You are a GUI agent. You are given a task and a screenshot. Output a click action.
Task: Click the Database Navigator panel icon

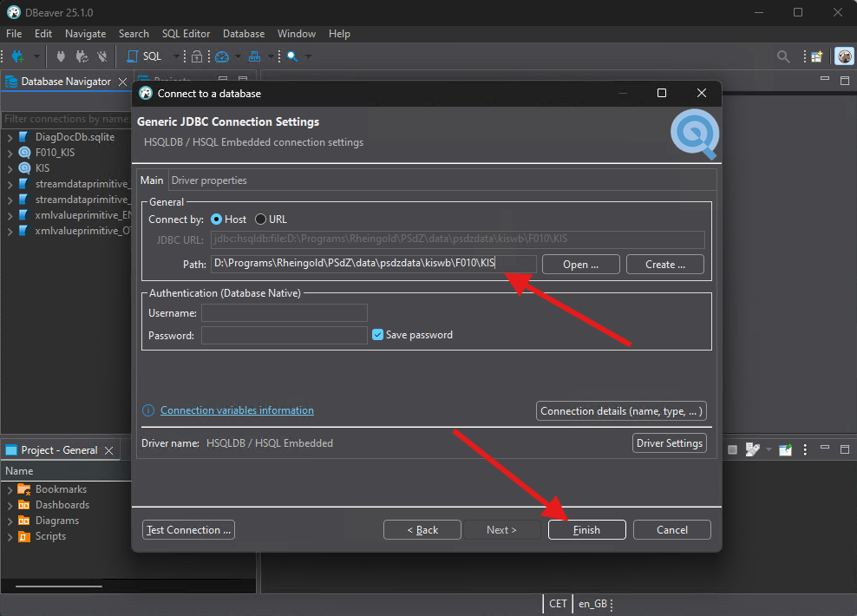[x=10, y=81]
